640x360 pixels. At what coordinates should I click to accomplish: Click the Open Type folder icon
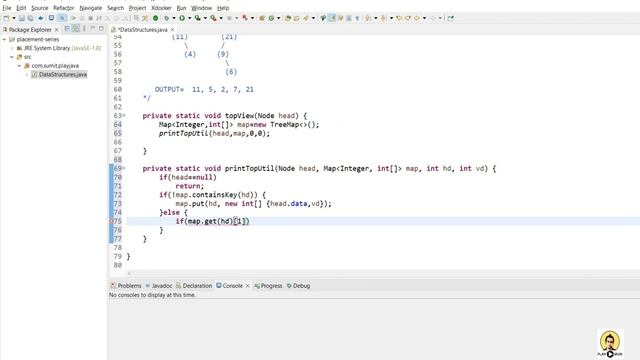coord(288,18)
